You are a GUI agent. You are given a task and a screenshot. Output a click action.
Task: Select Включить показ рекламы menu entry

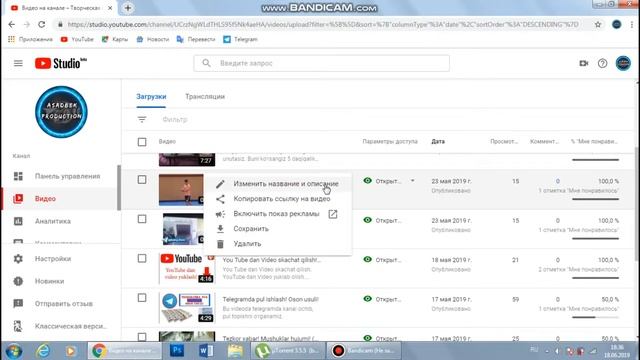point(278,214)
